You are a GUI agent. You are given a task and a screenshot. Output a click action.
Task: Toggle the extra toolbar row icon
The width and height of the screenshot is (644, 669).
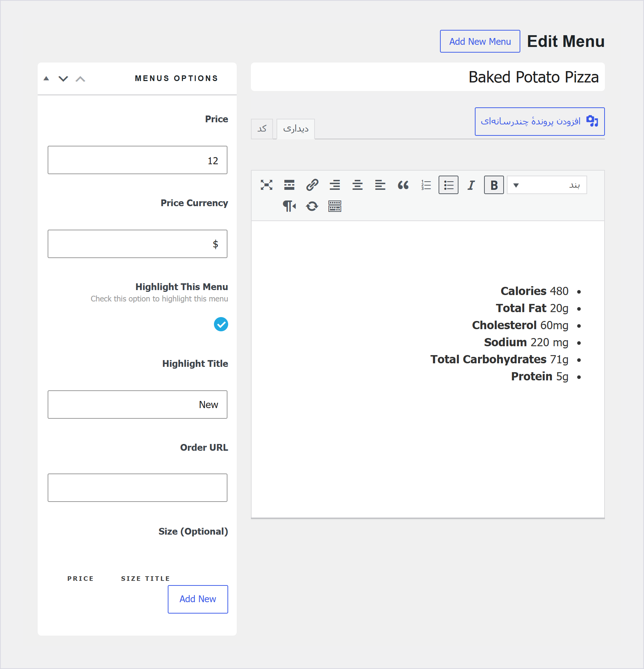(335, 206)
